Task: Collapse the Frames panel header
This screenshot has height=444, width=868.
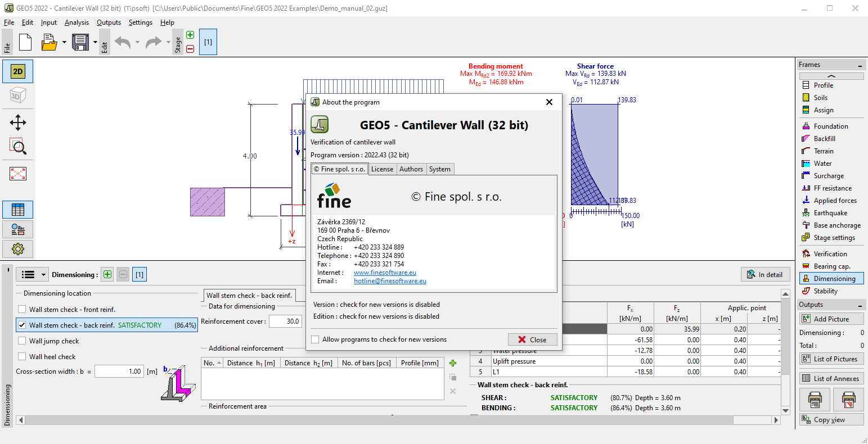Action: (x=861, y=65)
